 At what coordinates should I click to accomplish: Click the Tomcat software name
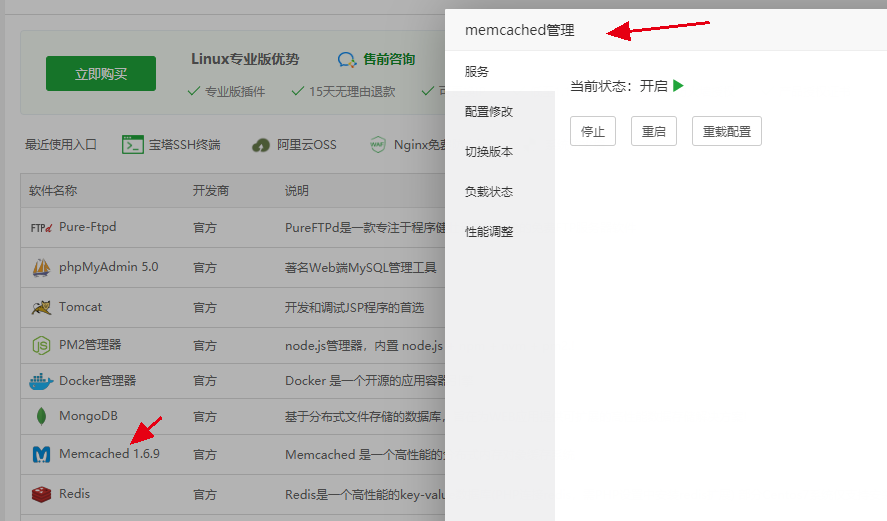(x=80, y=307)
